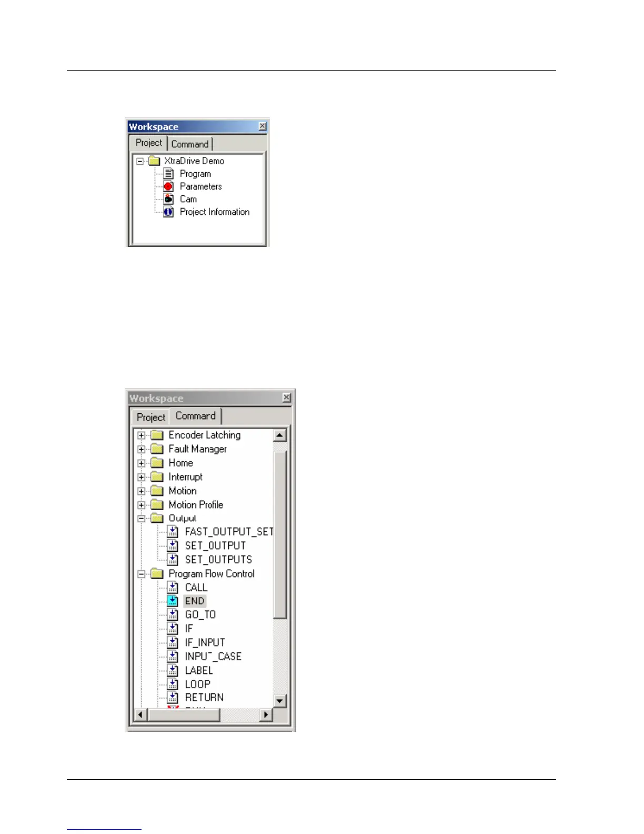Viewport: 644px width, 834px height.
Task: Click the Motion Profile folder icon
Action: click(x=157, y=505)
